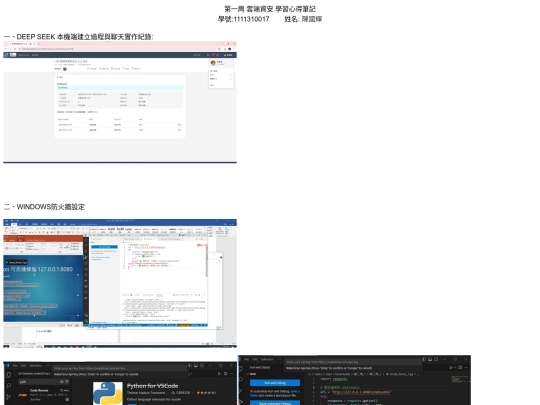540x405 pixels.
Task: Open Edit menu in left dark VS Code
Action: pos(23,365)
